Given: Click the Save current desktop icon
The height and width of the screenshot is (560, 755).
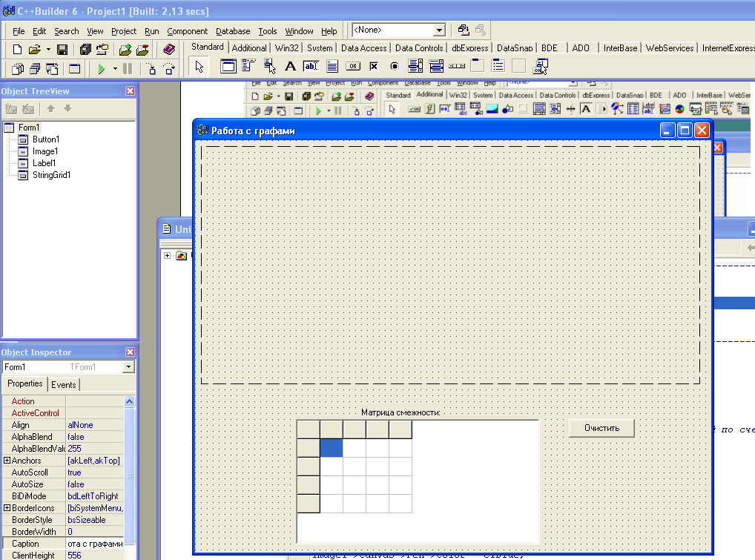Looking at the screenshot, I should pos(464,30).
